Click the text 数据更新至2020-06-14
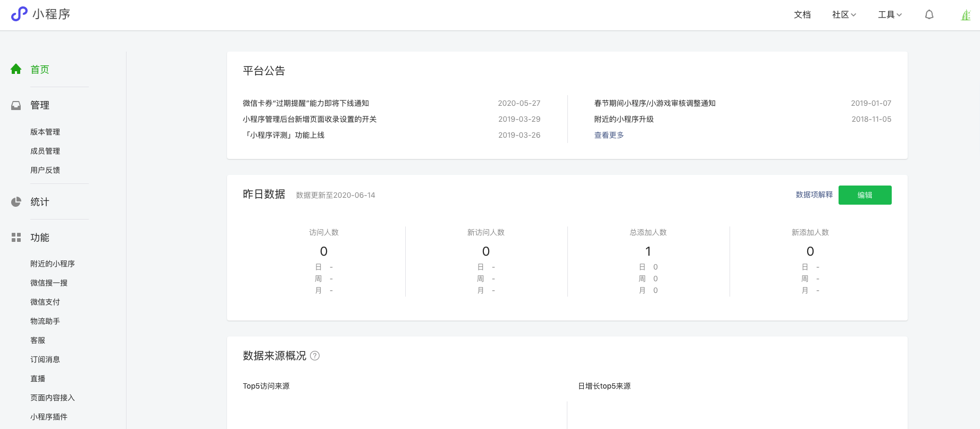 (x=336, y=195)
